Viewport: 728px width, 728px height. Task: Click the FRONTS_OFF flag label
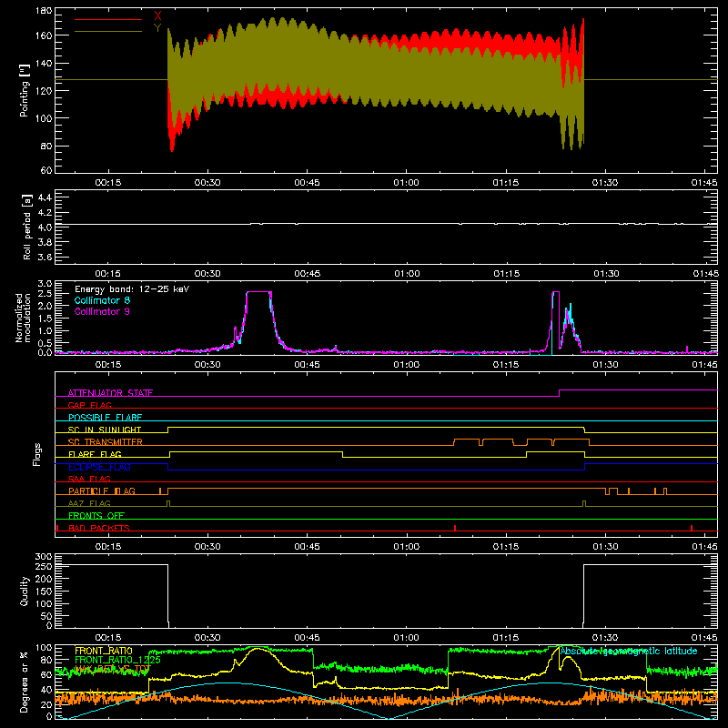pos(96,516)
